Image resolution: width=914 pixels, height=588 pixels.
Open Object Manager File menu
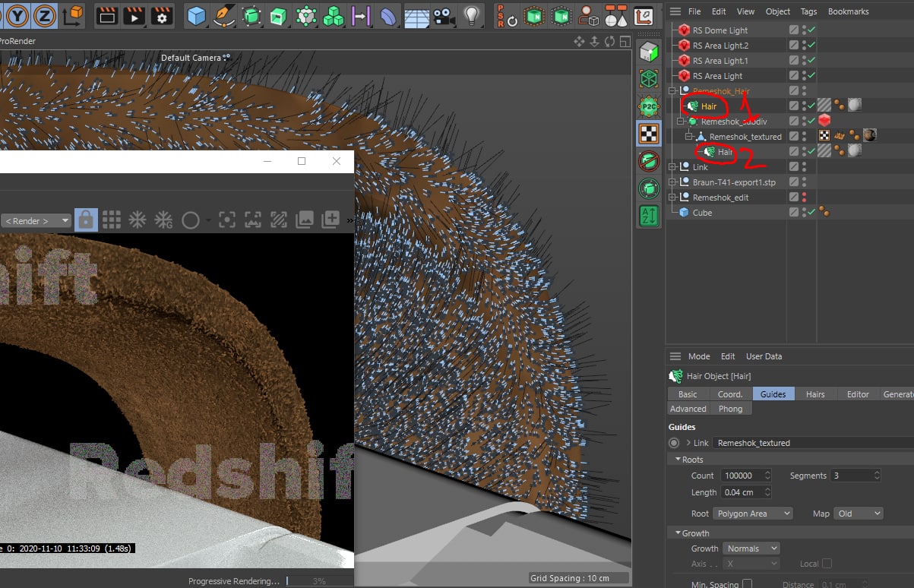coord(694,11)
